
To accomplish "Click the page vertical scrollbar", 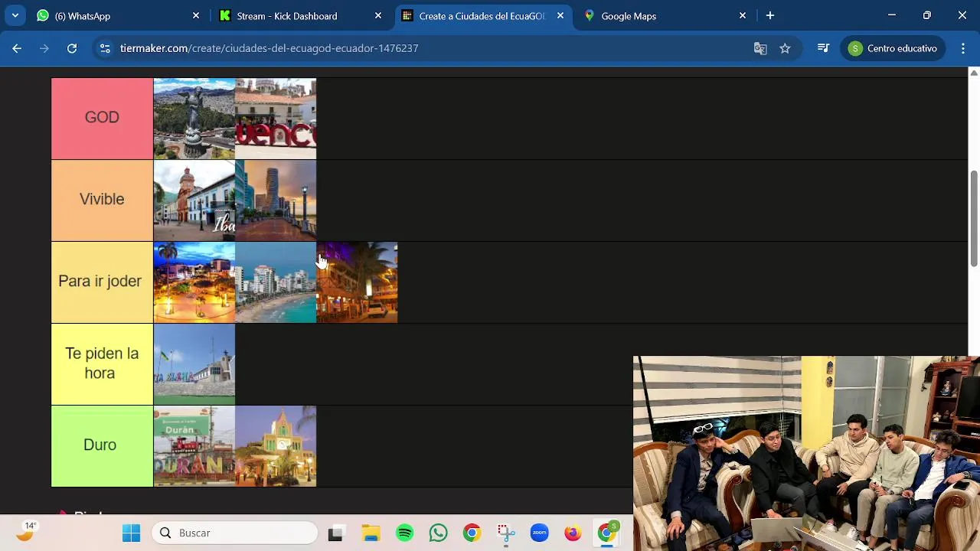I will [x=974, y=218].
